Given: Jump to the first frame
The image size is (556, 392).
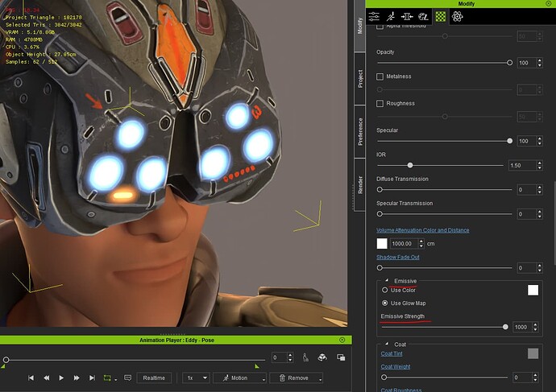Looking at the screenshot, I should (x=31, y=378).
